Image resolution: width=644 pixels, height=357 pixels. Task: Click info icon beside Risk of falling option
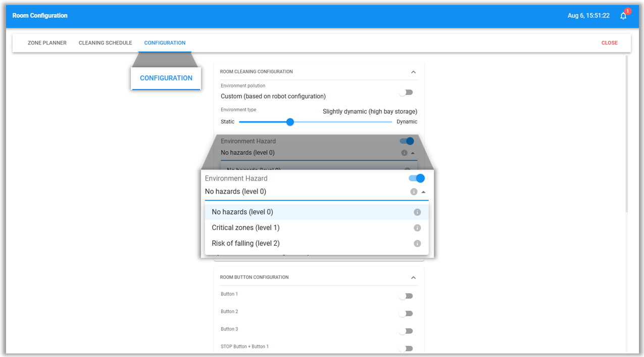click(x=417, y=244)
